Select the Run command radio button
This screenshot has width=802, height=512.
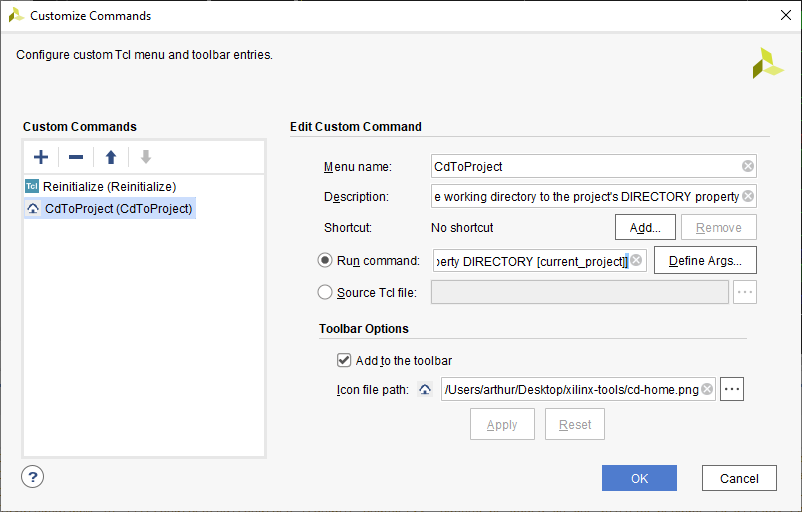[325, 260]
